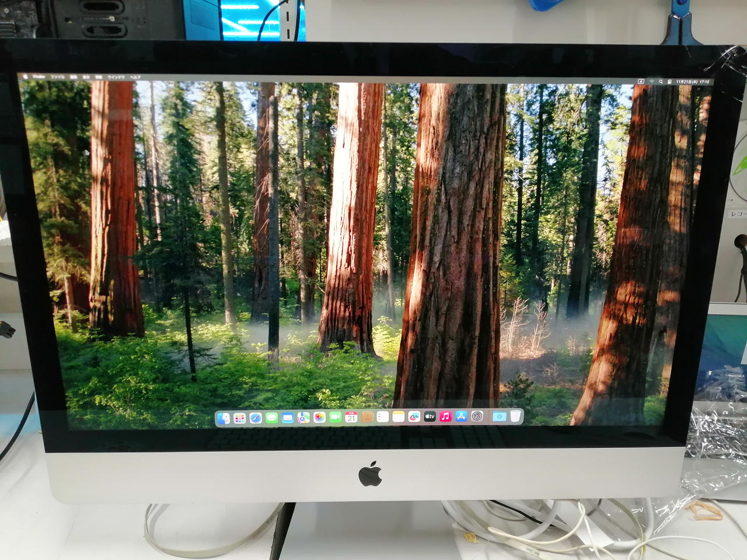Toggle the input source indicator in menu bar

pos(641,82)
